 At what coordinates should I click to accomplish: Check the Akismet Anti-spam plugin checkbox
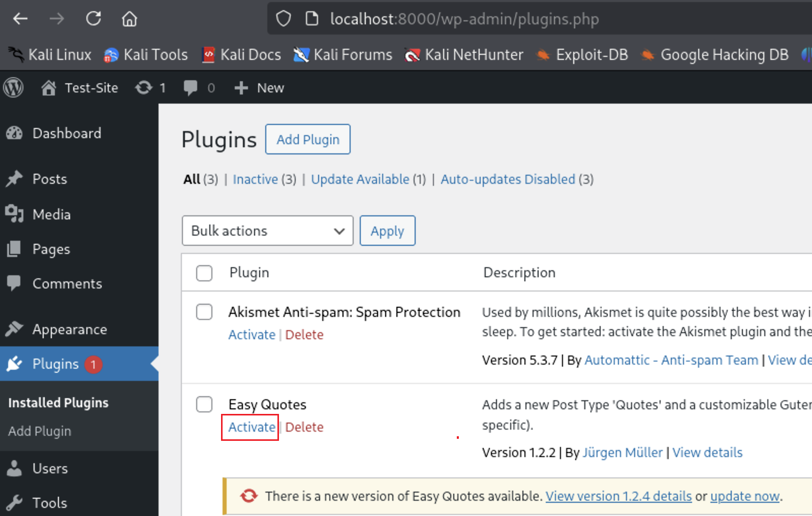point(204,312)
